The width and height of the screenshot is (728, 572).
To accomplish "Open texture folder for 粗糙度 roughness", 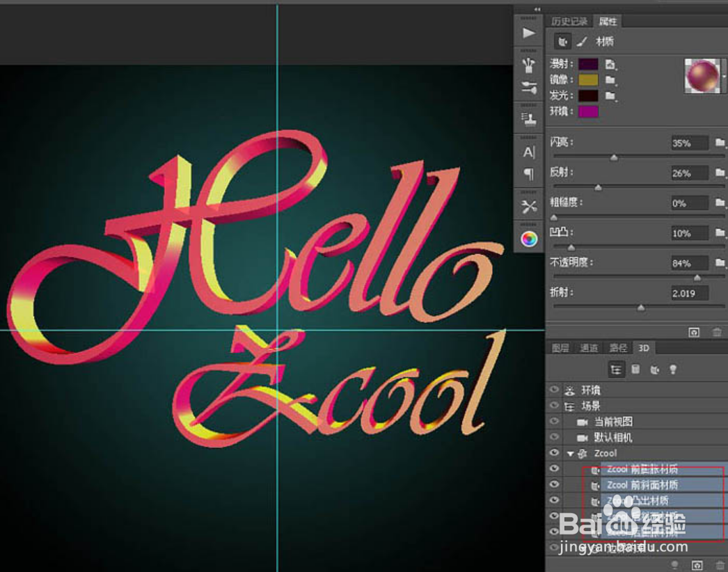I will (720, 202).
